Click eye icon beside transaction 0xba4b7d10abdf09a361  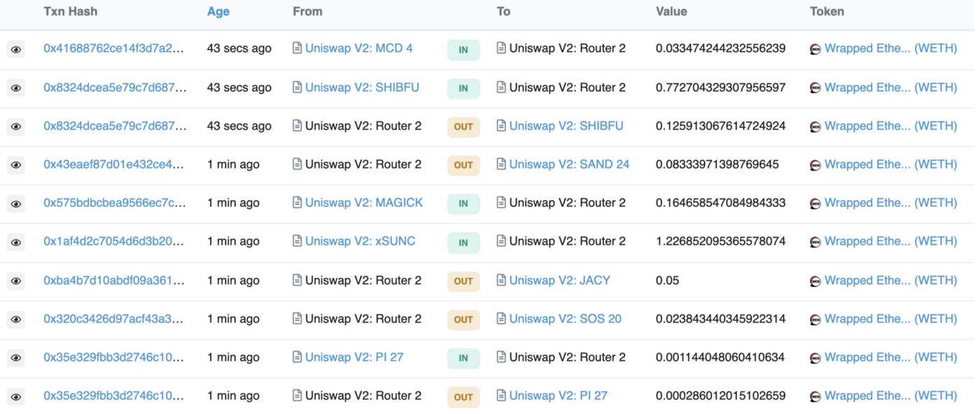coord(15,281)
